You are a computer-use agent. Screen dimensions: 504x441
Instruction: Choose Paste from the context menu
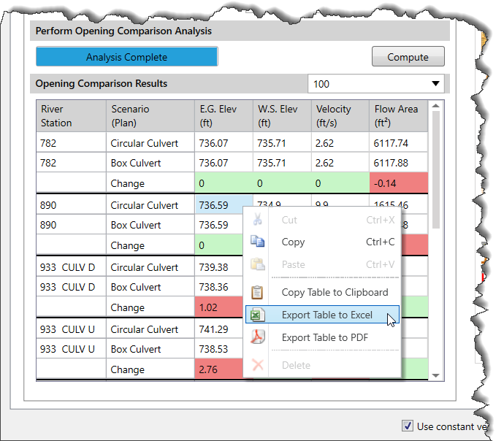[x=322, y=264]
